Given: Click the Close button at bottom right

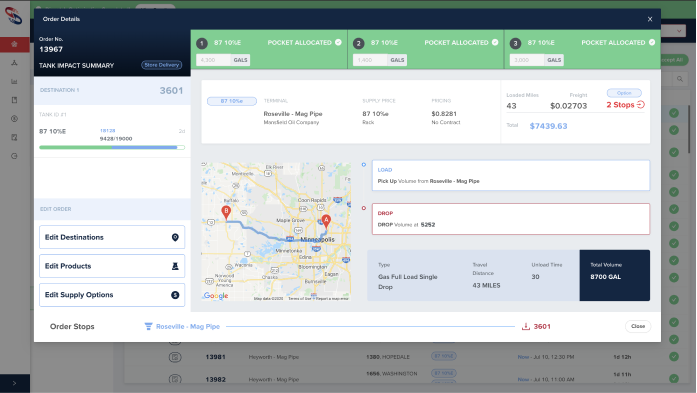Looking at the screenshot, I should (x=638, y=326).
